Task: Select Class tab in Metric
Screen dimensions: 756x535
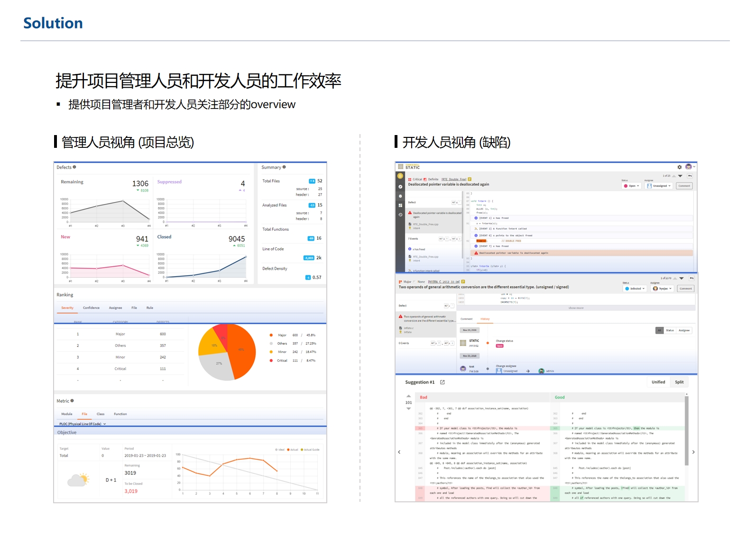Action: pyautogui.click(x=101, y=414)
